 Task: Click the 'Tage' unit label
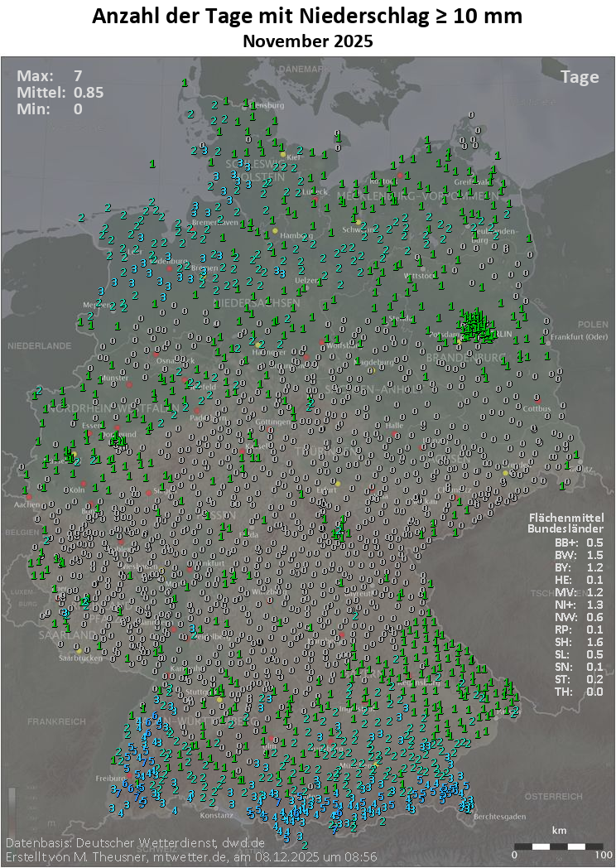coord(579,77)
